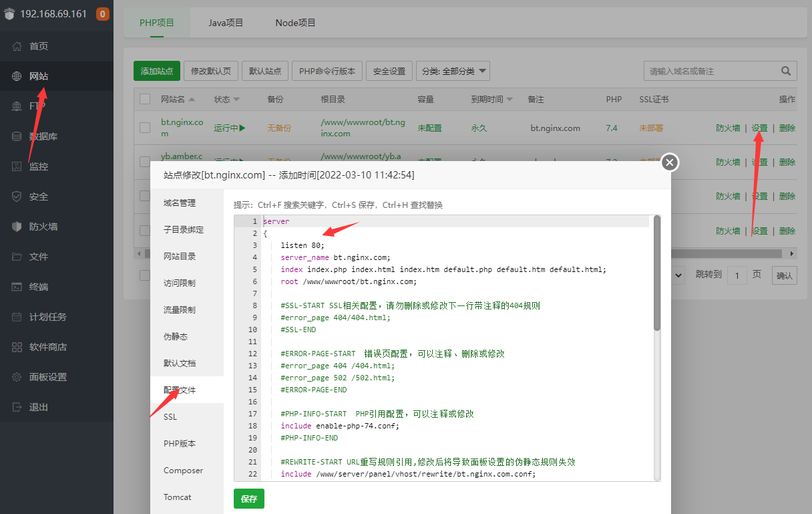Screen dimensions: 812x514
Task: Click the PHP version 7.4 link
Action: click(612, 128)
